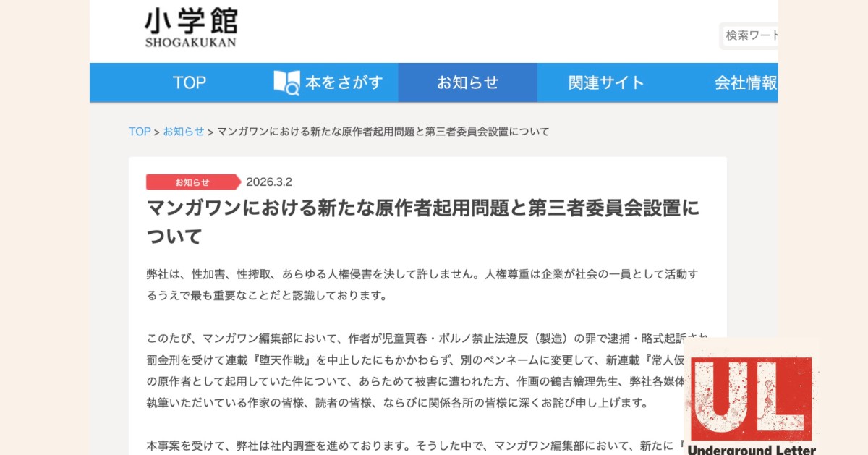Open the 関連サイト menu item
This screenshot has height=455, width=868.
click(606, 82)
